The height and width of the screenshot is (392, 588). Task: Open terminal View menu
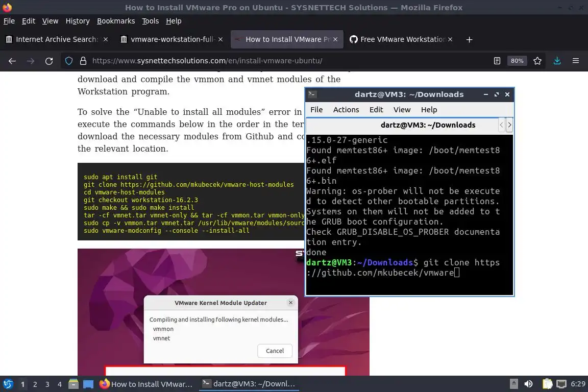402,110
